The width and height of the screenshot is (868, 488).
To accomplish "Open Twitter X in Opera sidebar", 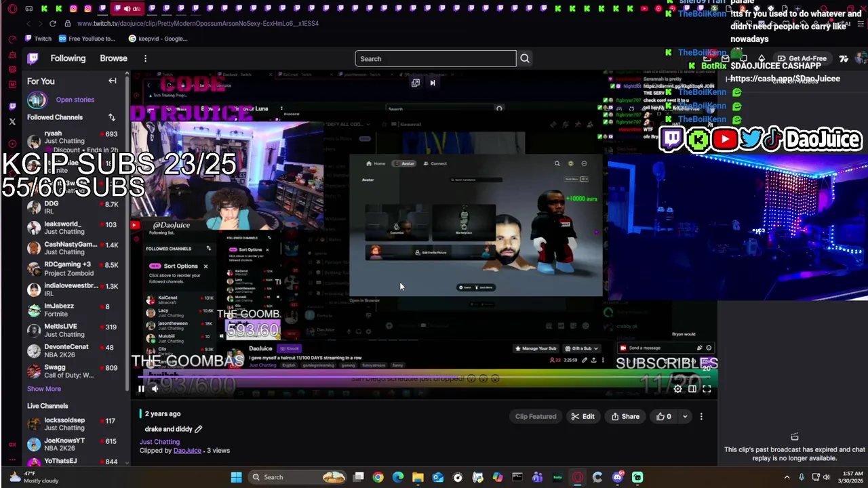I will click(x=12, y=122).
